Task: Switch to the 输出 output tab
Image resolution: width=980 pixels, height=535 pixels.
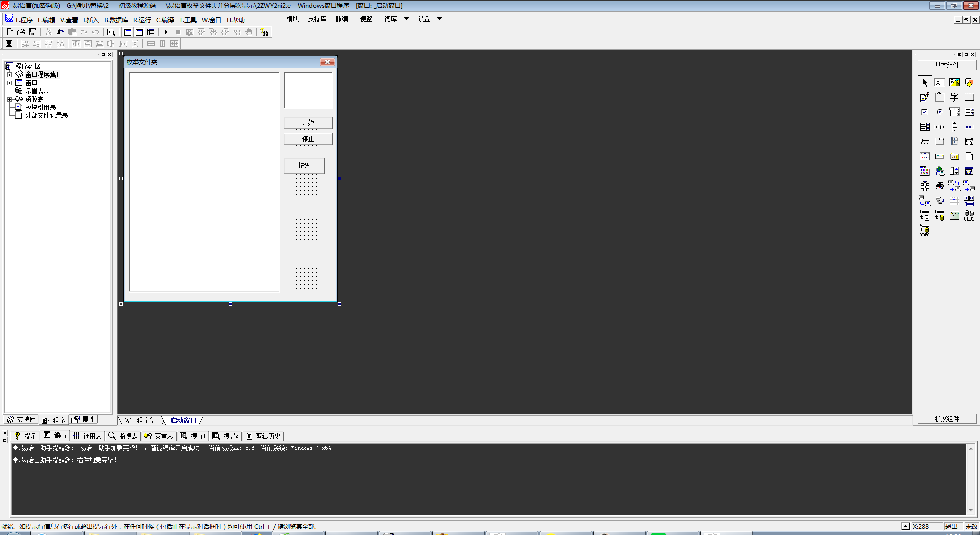Action: (x=55, y=435)
